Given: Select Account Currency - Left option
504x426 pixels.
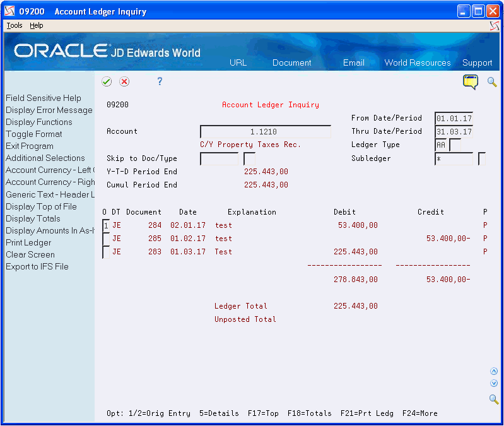Looking at the screenshot, I should coord(50,170).
